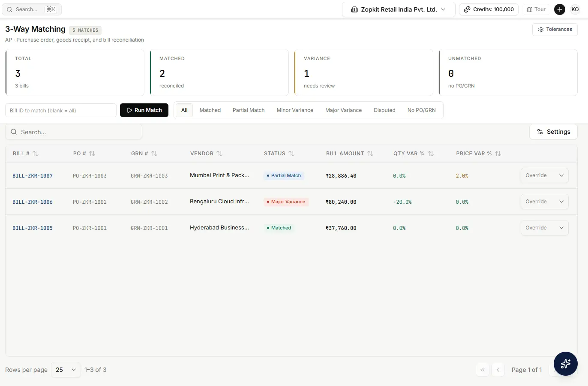Open the BILL-ZKR-1007 bill link
Screen dimensions: 588x386
point(33,176)
